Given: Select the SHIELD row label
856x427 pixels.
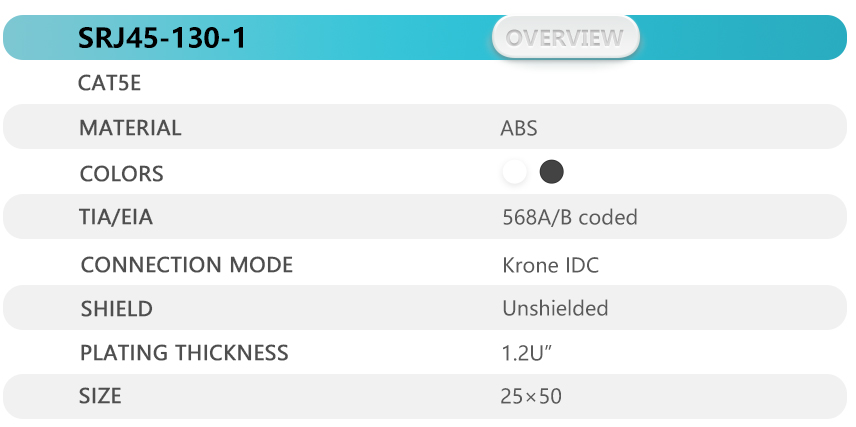Looking at the screenshot, I should click(x=117, y=309).
